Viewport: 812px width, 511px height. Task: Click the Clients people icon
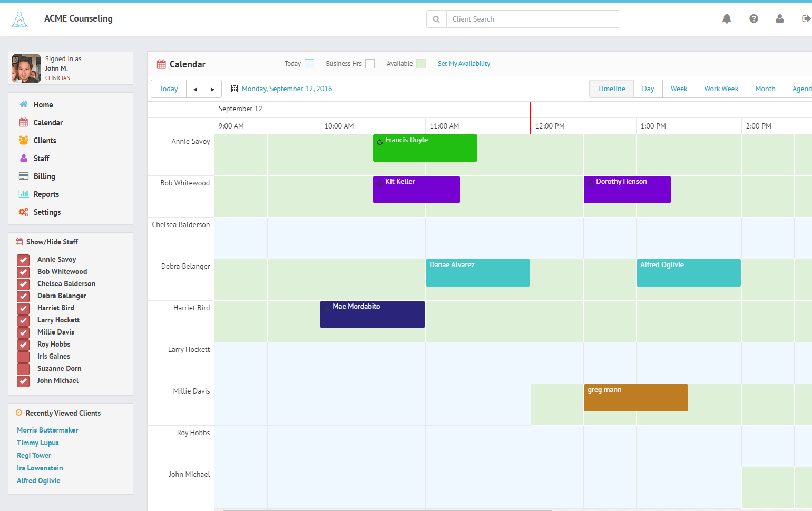tap(24, 140)
